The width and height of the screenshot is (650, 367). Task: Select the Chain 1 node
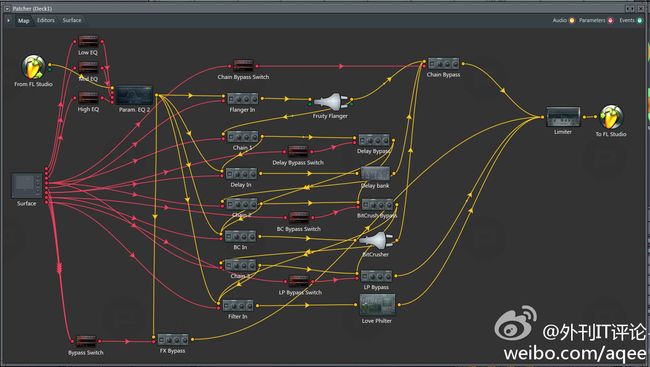click(x=243, y=137)
